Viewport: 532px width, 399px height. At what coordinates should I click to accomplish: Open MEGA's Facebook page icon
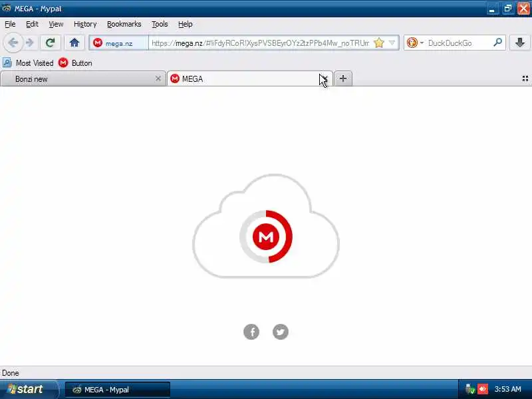tap(251, 332)
